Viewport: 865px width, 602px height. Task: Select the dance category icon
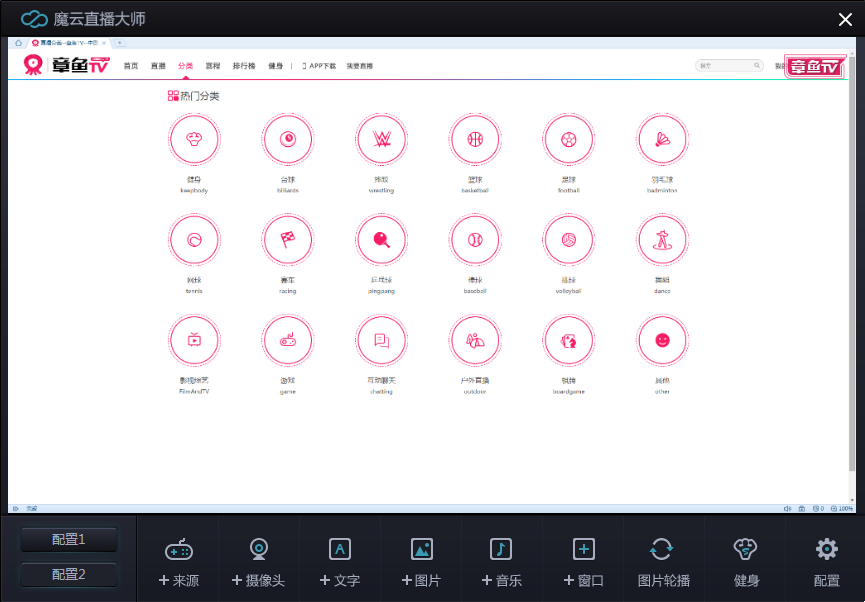coord(662,240)
